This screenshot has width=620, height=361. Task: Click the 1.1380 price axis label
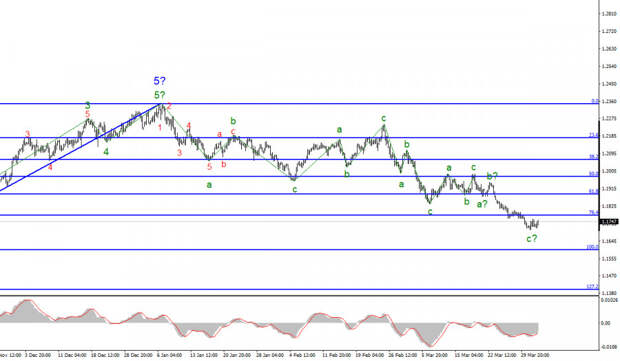tap(609, 293)
